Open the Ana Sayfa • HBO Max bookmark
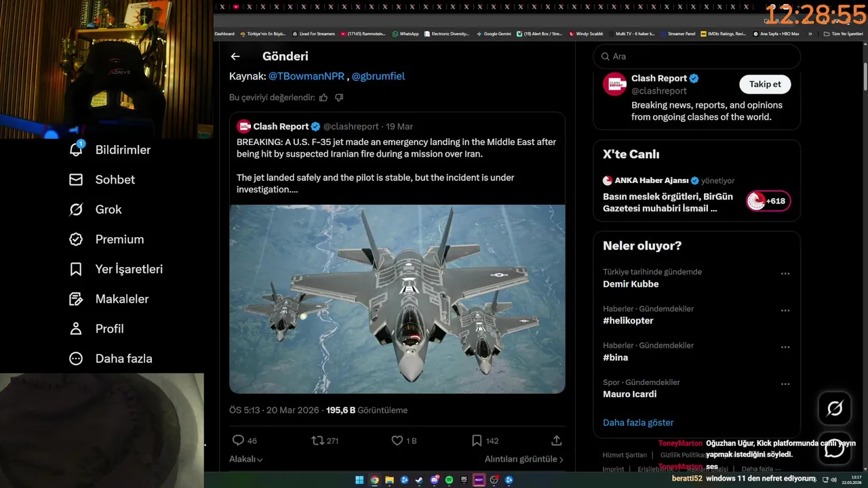The height and width of the screenshot is (488, 868). pos(776,33)
